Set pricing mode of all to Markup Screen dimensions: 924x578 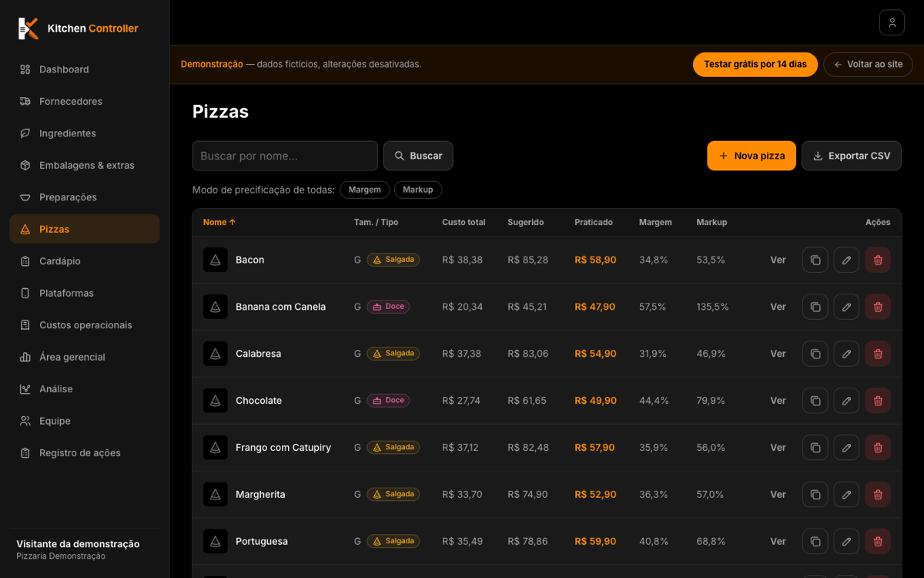tap(418, 190)
